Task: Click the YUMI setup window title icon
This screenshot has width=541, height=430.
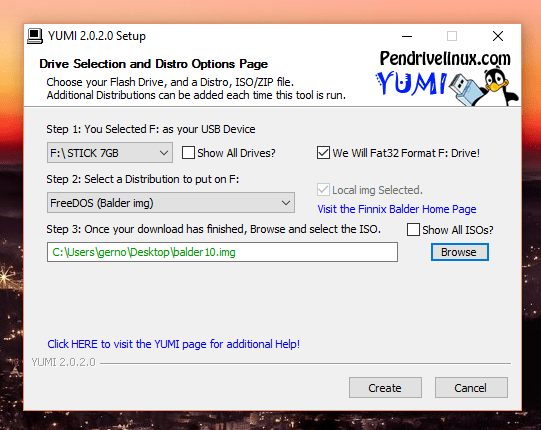Action: [x=35, y=36]
